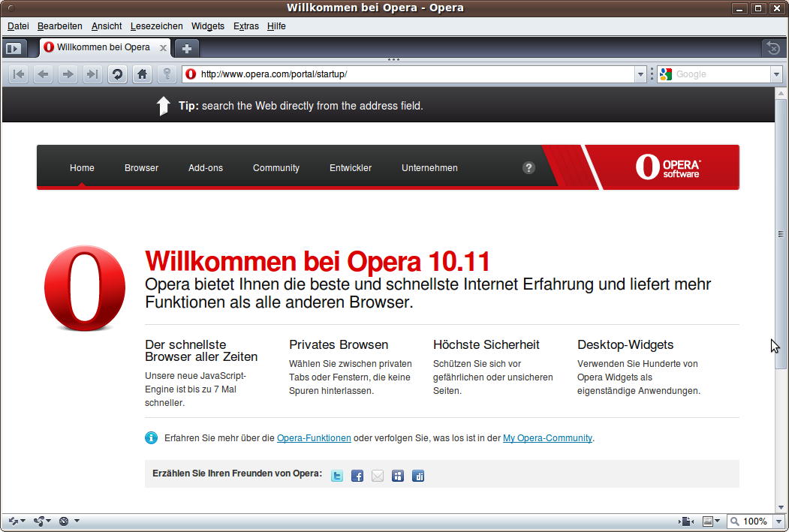Click the scrollbar down arrow

click(x=781, y=506)
